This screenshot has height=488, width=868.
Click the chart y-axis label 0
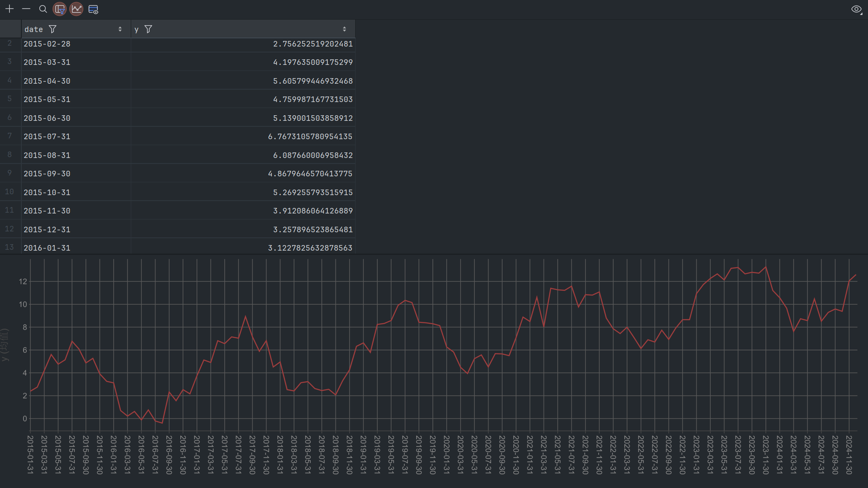(x=25, y=419)
